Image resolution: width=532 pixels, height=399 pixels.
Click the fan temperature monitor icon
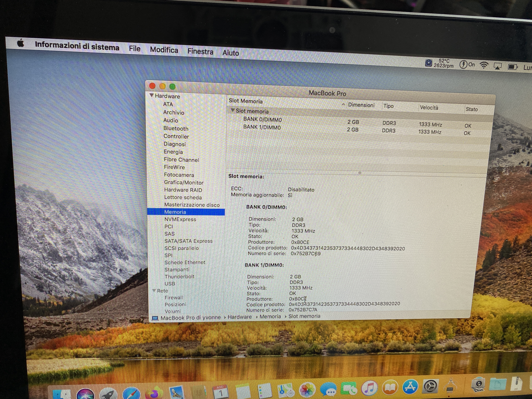click(429, 63)
